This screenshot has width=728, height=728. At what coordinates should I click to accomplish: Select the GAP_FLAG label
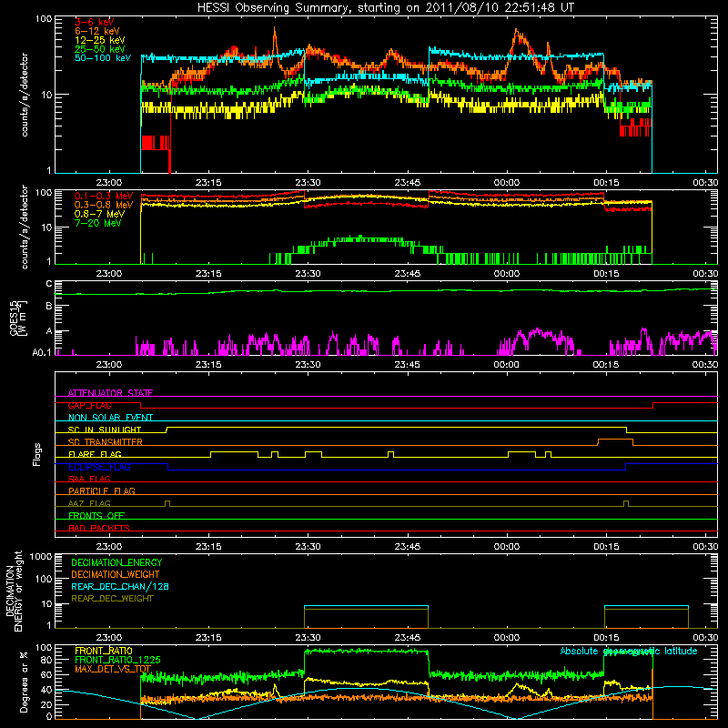point(89,405)
